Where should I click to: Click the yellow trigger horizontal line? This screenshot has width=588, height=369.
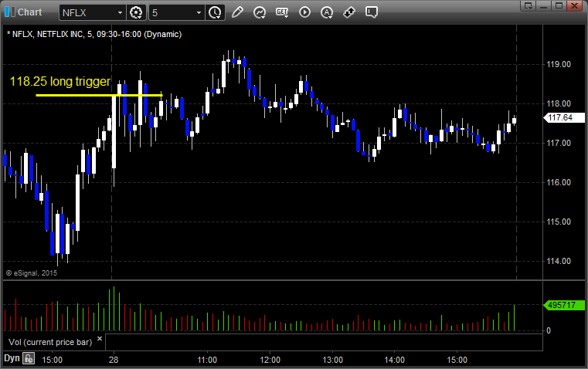click(x=100, y=95)
